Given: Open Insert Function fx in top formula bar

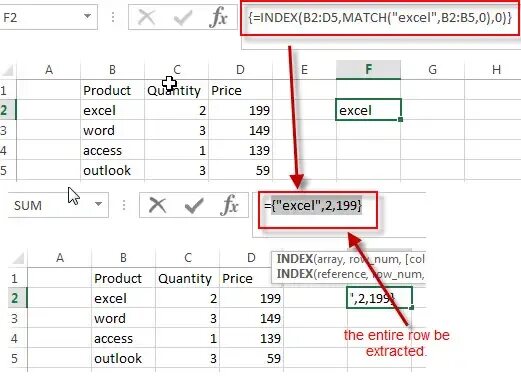Looking at the screenshot, I should point(218,17).
